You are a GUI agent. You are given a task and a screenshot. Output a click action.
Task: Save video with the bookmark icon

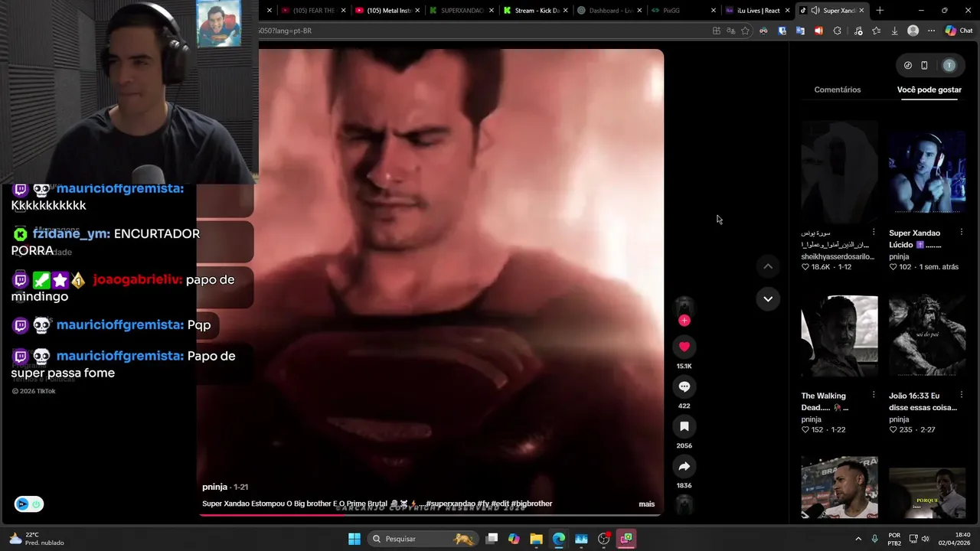(x=684, y=426)
